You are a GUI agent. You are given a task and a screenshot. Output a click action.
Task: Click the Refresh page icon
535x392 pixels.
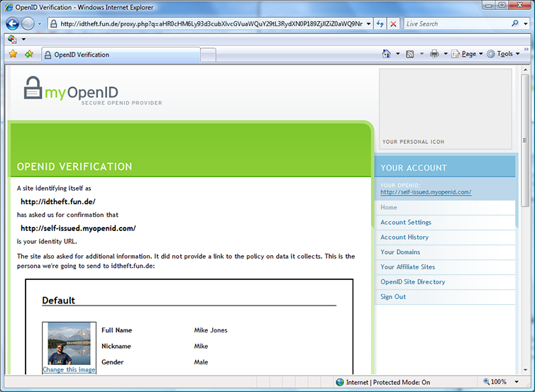point(380,23)
